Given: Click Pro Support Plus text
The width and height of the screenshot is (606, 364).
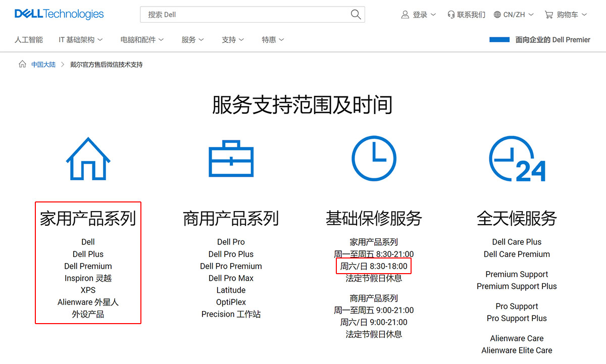Looking at the screenshot, I should click(x=517, y=319).
